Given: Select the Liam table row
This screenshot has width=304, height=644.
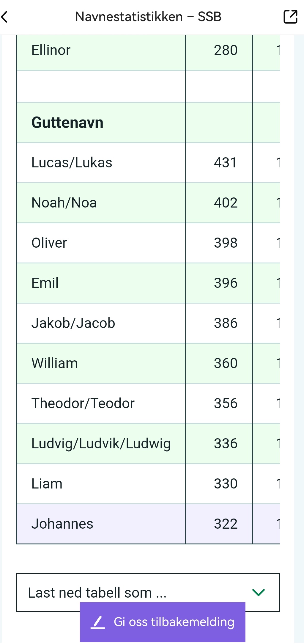Looking at the screenshot, I should pyautogui.click(x=148, y=484).
